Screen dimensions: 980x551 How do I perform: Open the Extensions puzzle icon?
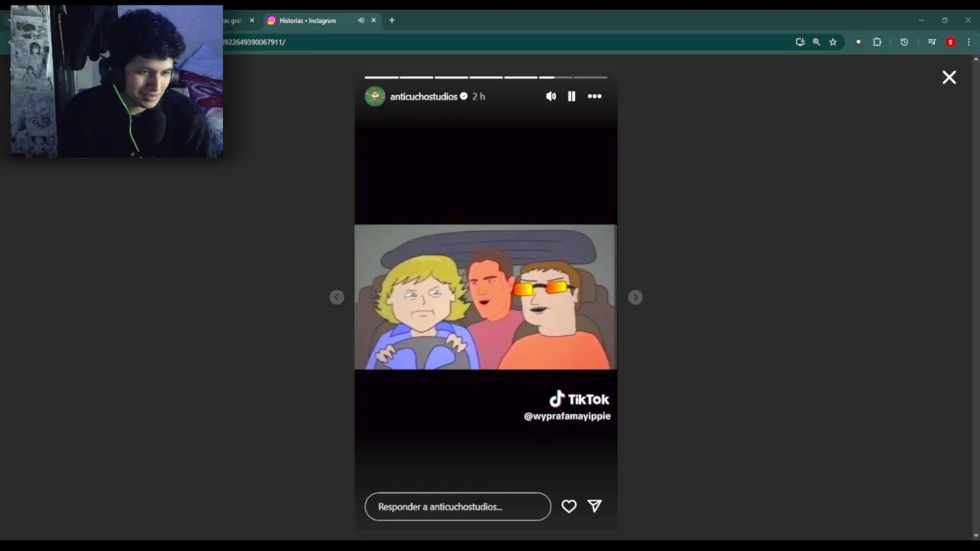click(x=877, y=42)
